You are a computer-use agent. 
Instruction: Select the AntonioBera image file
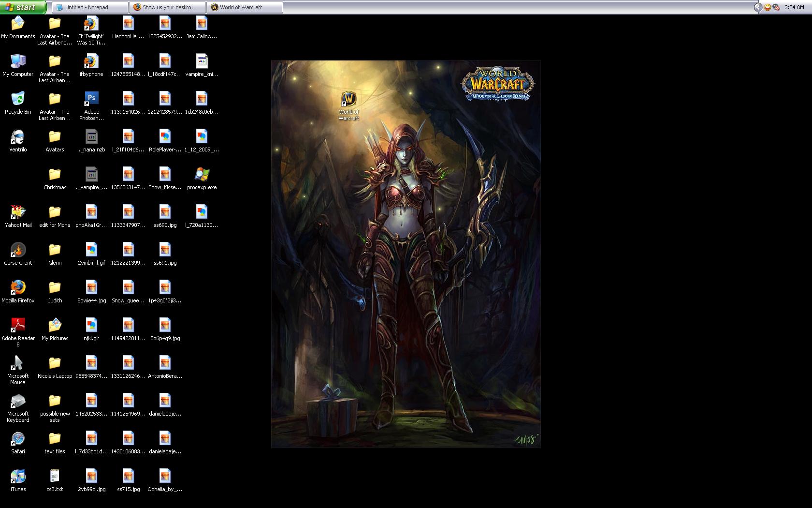click(165, 367)
